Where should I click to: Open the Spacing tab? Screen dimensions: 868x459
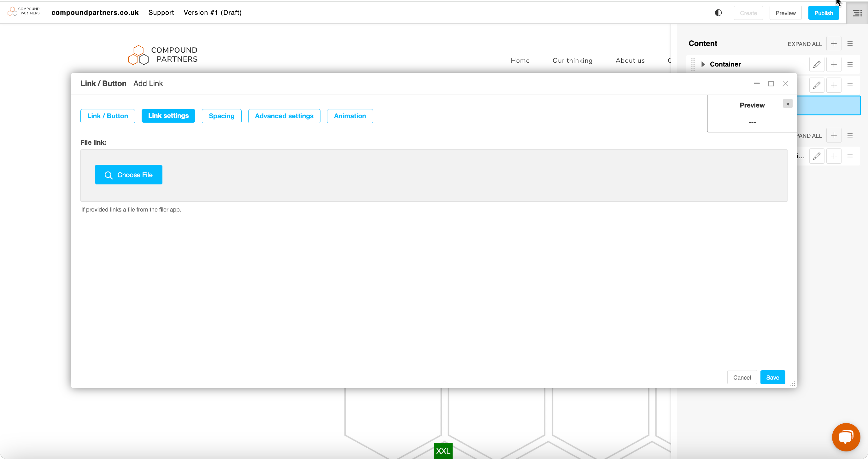pos(221,116)
